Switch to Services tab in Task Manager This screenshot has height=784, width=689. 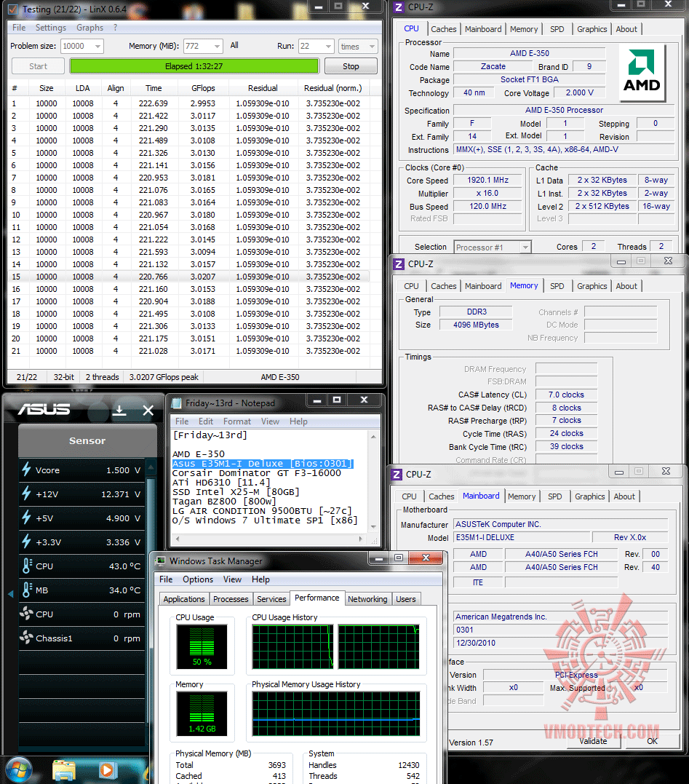tap(271, 599)
